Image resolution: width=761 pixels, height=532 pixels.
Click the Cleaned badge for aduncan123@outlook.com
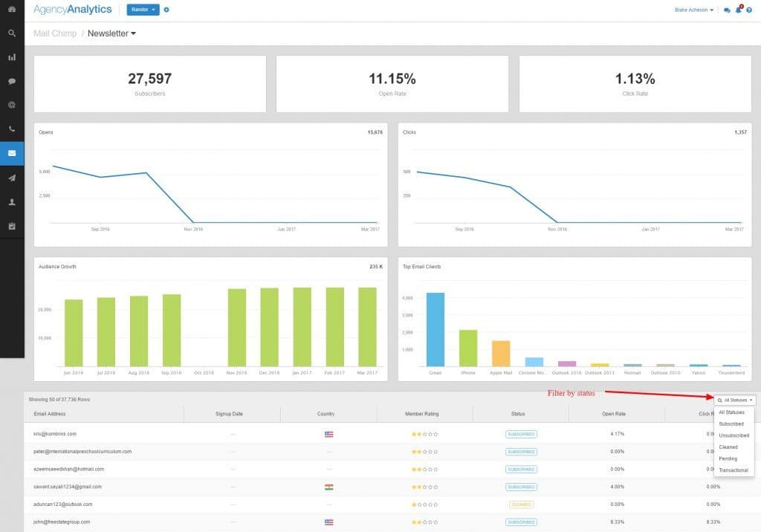point(521,505)
